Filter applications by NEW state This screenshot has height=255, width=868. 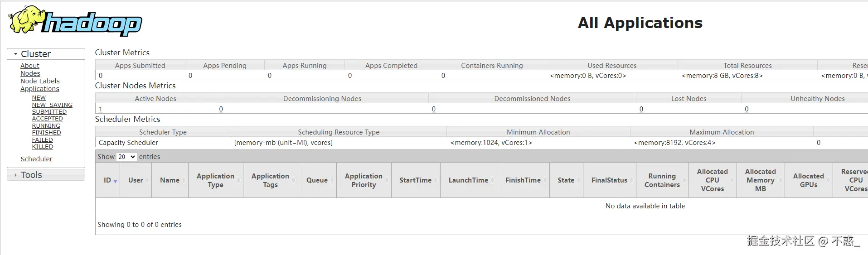(39, 98)
